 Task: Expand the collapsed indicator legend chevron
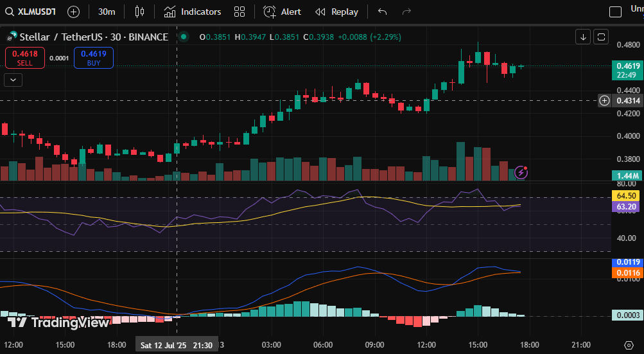13,80
